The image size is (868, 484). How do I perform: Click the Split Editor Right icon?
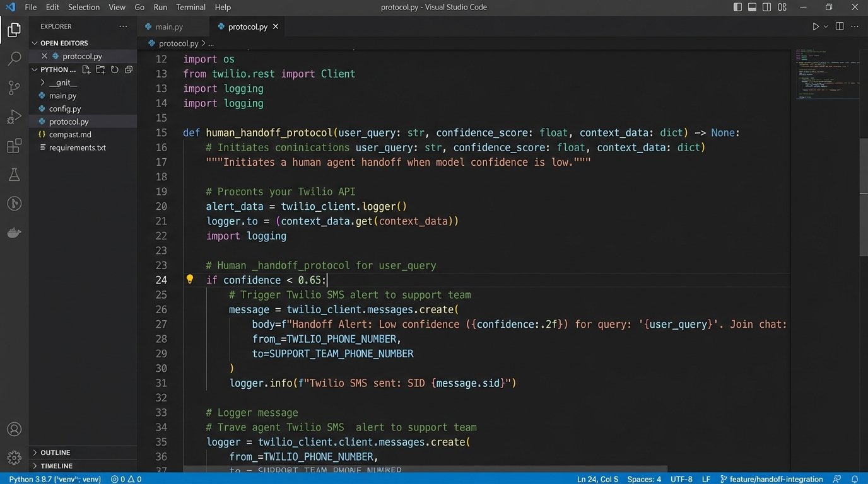[x=840, y=26]
